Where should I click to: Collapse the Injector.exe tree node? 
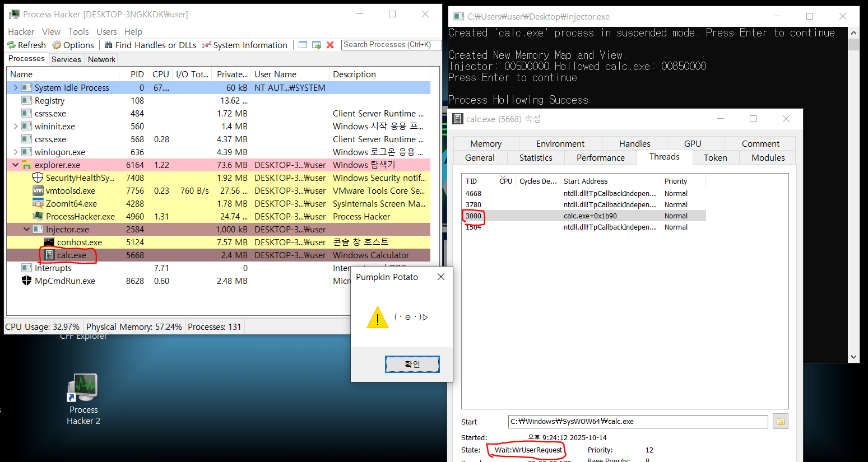[x=26, y=229]
